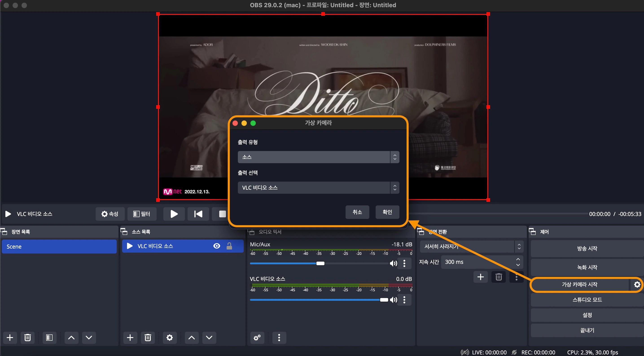Delete selected source using the trash icon

point(148,338)
